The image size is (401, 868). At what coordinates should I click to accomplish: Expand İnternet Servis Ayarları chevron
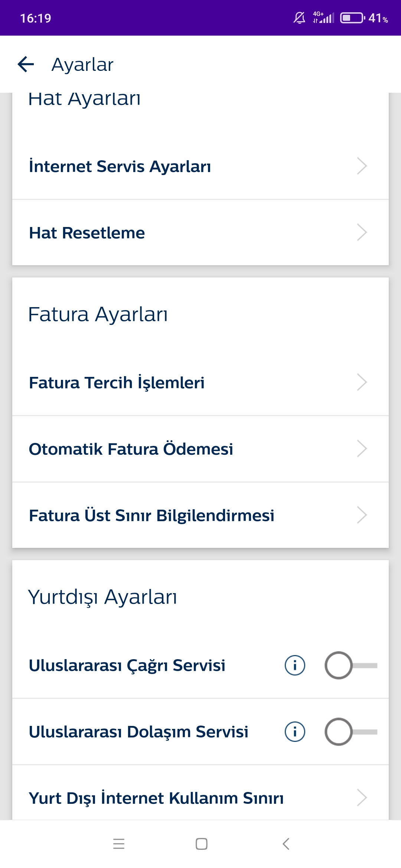coord(362,166)
